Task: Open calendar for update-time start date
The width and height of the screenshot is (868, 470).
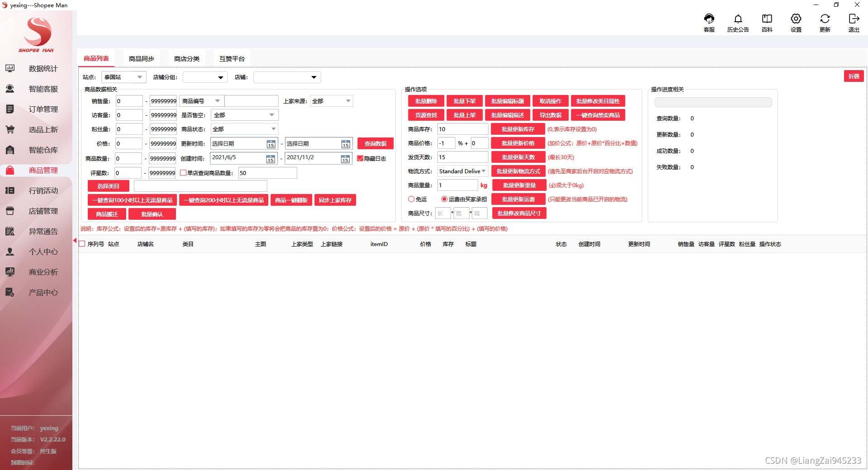Action: point(270,144)
